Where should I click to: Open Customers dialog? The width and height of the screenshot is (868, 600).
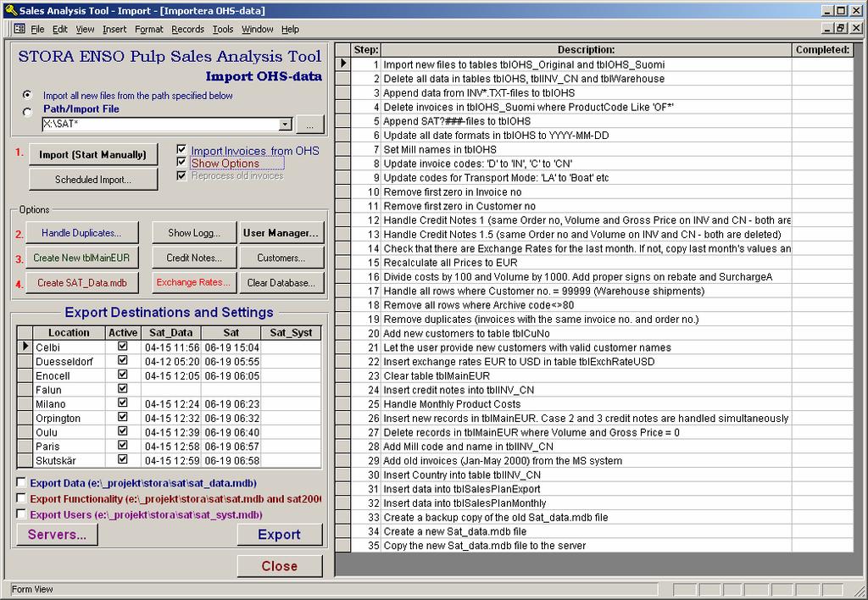click(281, 258)
